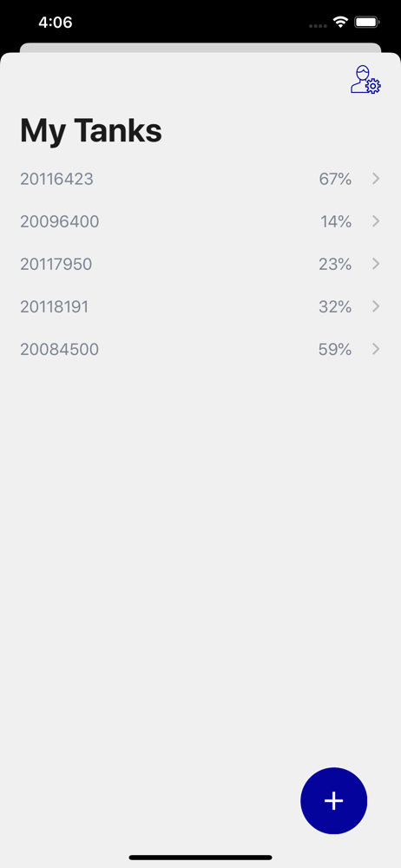401x868 pixels.
Task: Expand chevron for tank 20116423
Action: tap(376, 178)
